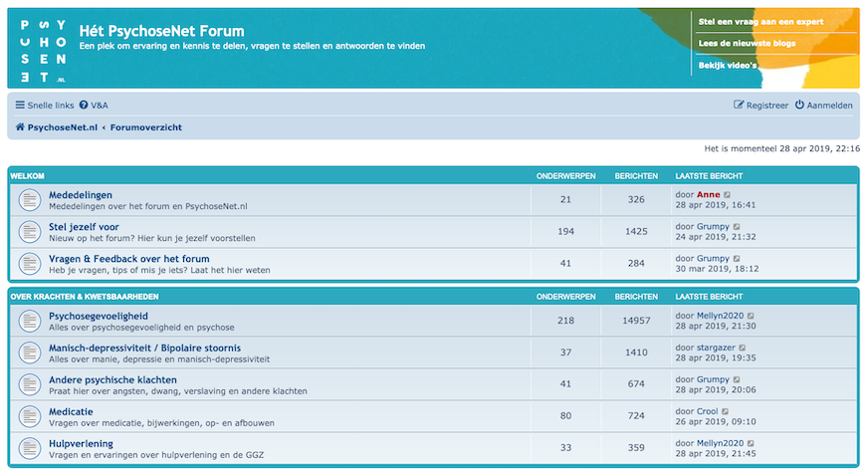The width and height of the screenshot is (868, 471).
Task: Open 'Lees de nieuwste blogs'
Action: (747, 43)
